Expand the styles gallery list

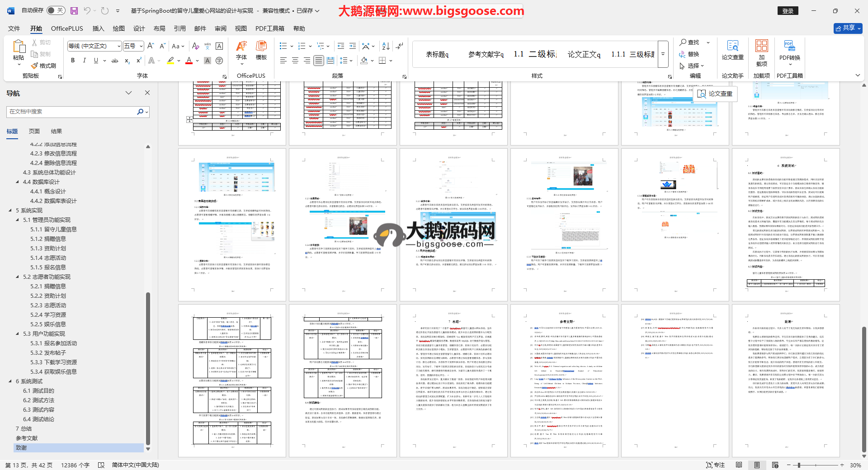[x=663, y=54]
